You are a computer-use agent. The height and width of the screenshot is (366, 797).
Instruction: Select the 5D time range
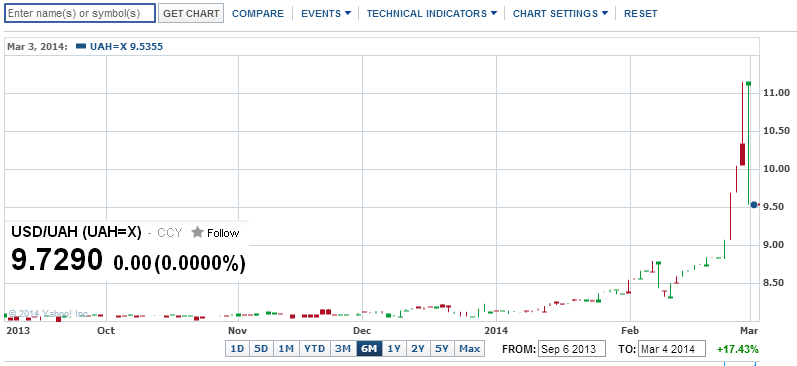(261, 349)
